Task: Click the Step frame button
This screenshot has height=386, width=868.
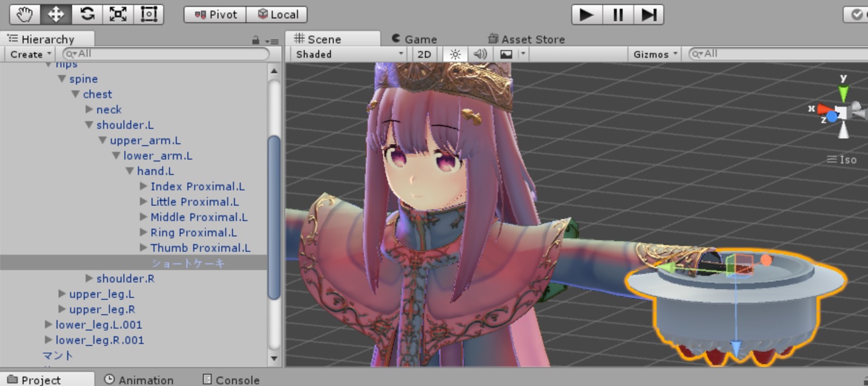Action: [648, 14]
